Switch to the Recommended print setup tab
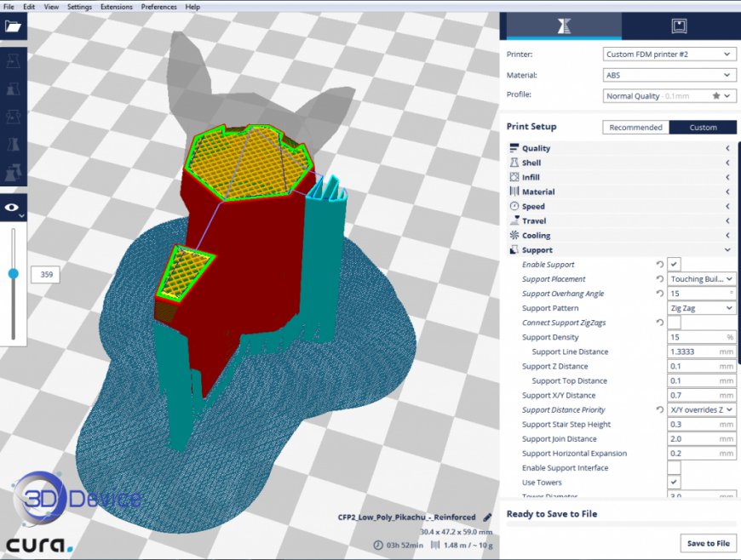Viewport: 741px width, 560px height. coord(635,127)
